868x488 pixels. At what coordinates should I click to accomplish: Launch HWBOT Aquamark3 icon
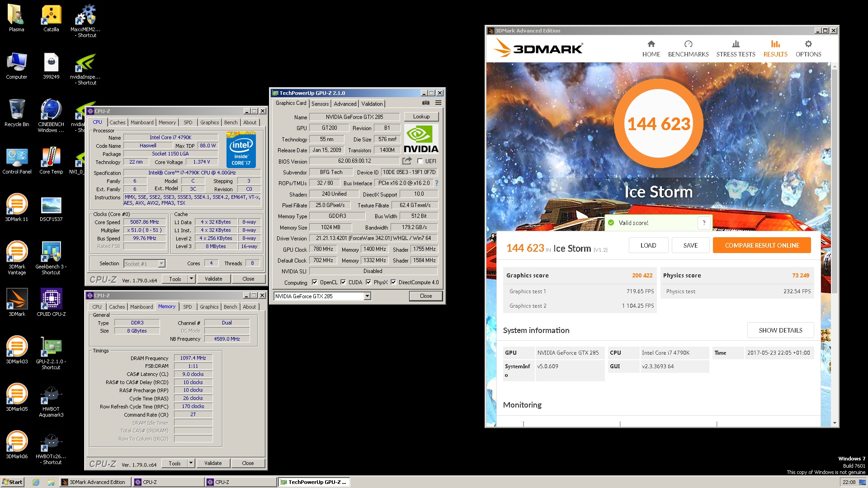pos(51,400)
